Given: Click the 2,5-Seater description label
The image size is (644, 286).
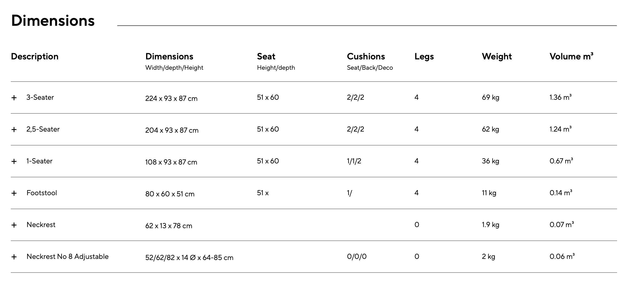Looking at the screenshot, I should 43,129.
